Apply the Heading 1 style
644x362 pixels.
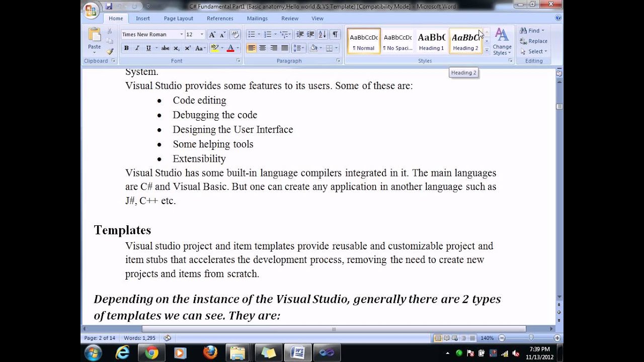(x=432, y=41)
